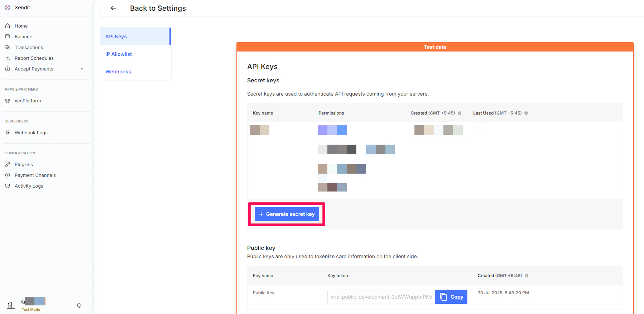Open the Webhooks settings tab
This screenshot has width=644, height=314.
pyautogui.click(x=118, y=71)
